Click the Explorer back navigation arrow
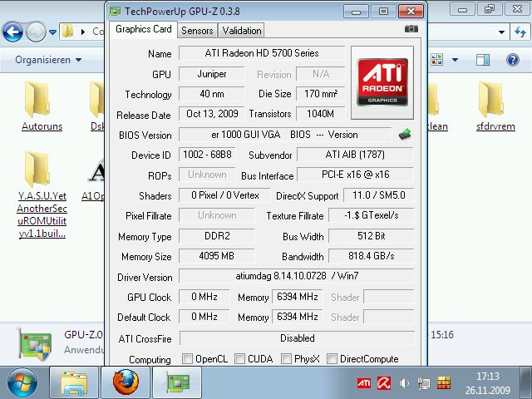Image resolution: width=532 pixels, height=399 pixels. click(13, 32)
